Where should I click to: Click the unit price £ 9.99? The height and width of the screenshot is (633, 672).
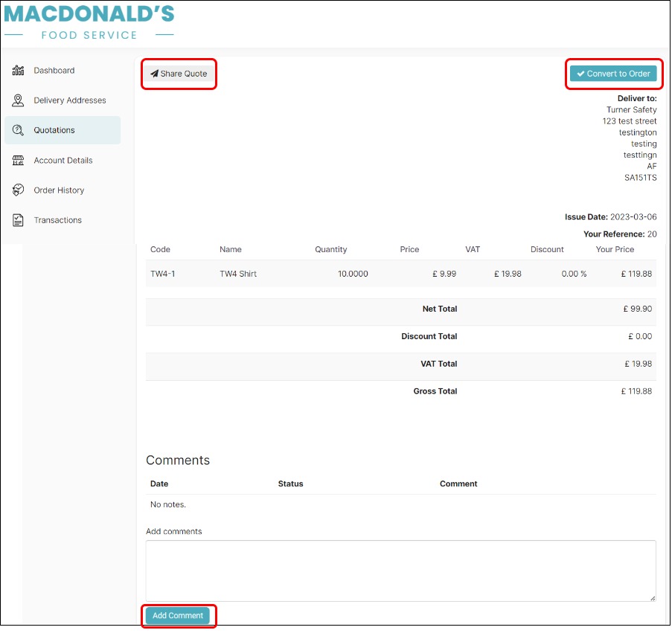coord(444,274)
